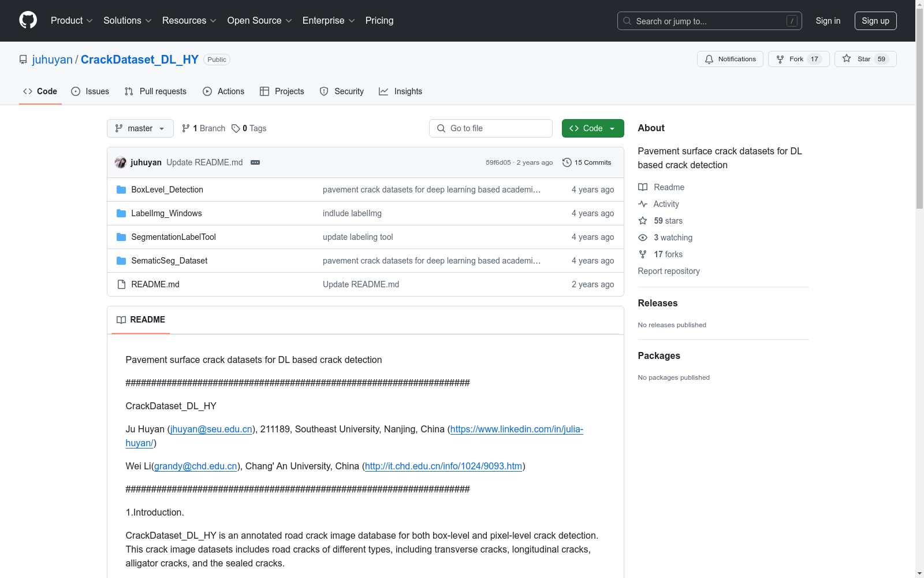Image resolution: width=924 pixels, height=578 pixels.
Task: Open the grandy@chd.edu.cn email link
Action: click(196, 466)
